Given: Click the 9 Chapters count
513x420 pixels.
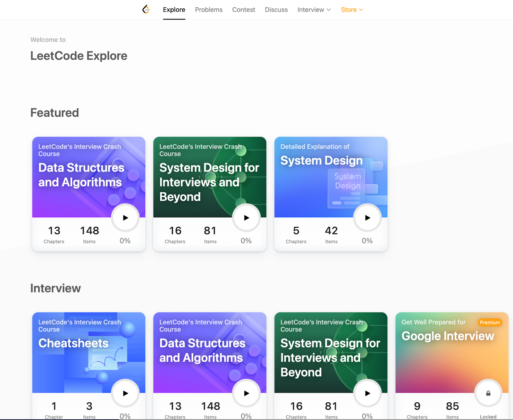Looking at the screenshot, I should [417, 410].
